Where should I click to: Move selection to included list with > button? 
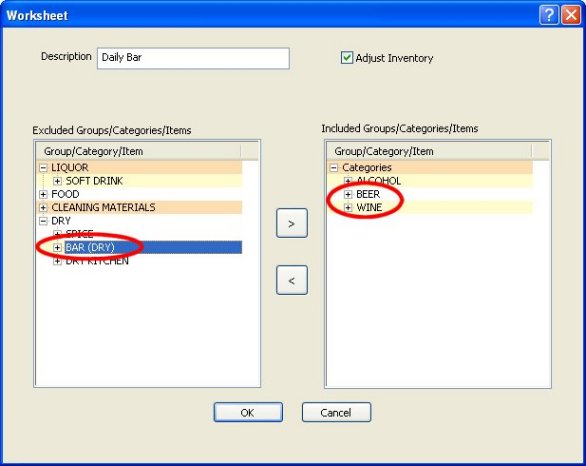coord(292,223)
